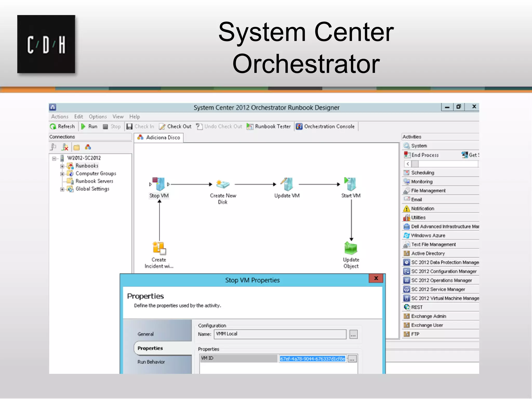The width and height of the screenshot is (532, 399).
Task: Click the Configuration Name input field
Action: pyautogui.click(x=280, y=334)
